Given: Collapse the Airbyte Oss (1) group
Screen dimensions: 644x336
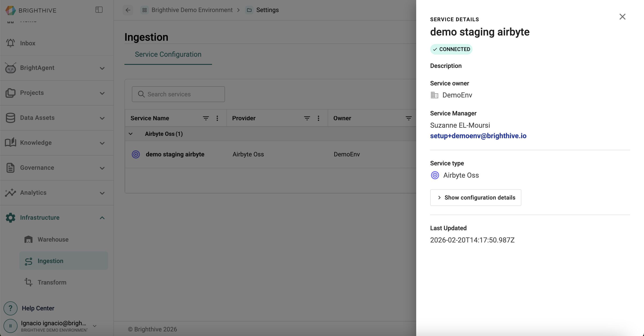Looking at the screenshot, I should click(131, 134).
